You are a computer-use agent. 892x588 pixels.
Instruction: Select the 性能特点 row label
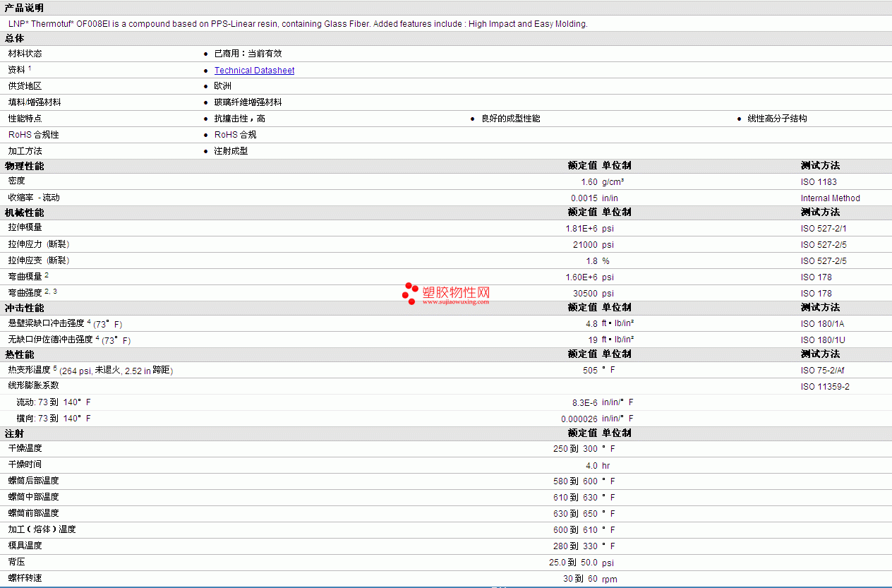25,119
